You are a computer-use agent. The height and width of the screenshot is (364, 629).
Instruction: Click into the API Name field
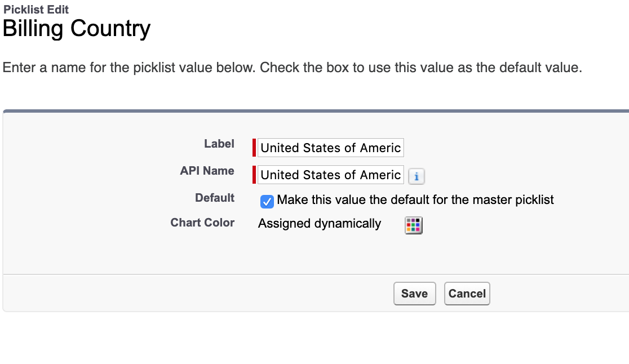[330, 175]
